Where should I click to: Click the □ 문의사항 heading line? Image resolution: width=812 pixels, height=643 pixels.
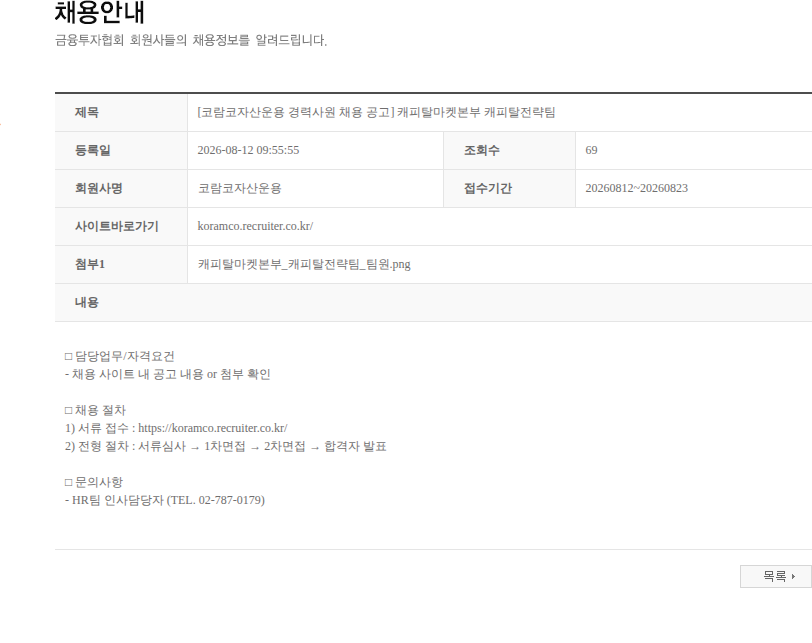pyautogui.click(x=94, y=482)
